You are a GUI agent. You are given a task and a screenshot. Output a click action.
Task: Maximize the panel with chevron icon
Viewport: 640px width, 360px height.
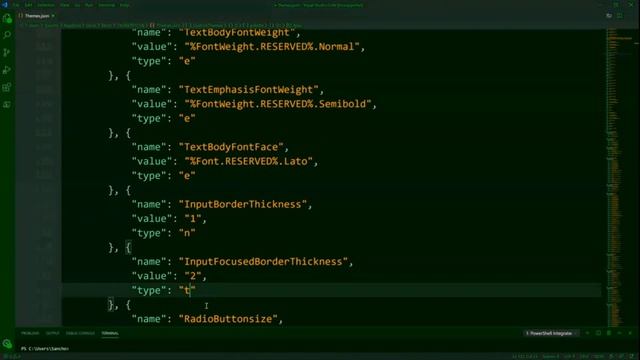[620, 333]
